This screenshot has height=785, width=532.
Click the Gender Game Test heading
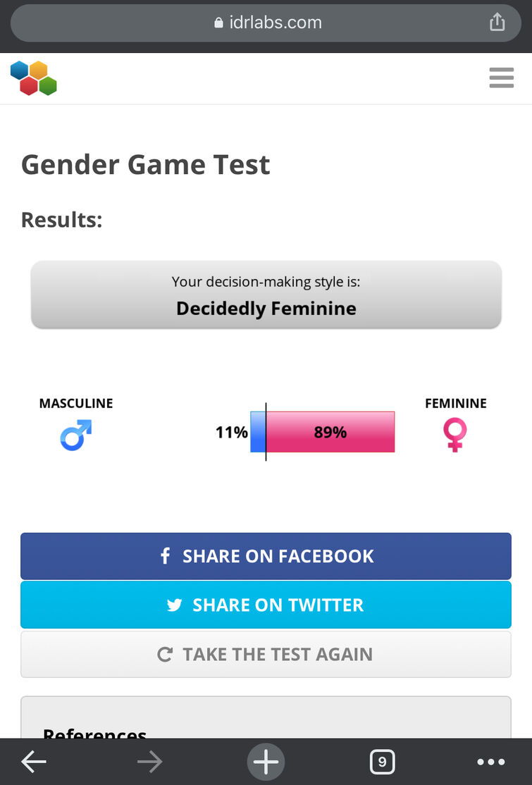coord(146,165)
